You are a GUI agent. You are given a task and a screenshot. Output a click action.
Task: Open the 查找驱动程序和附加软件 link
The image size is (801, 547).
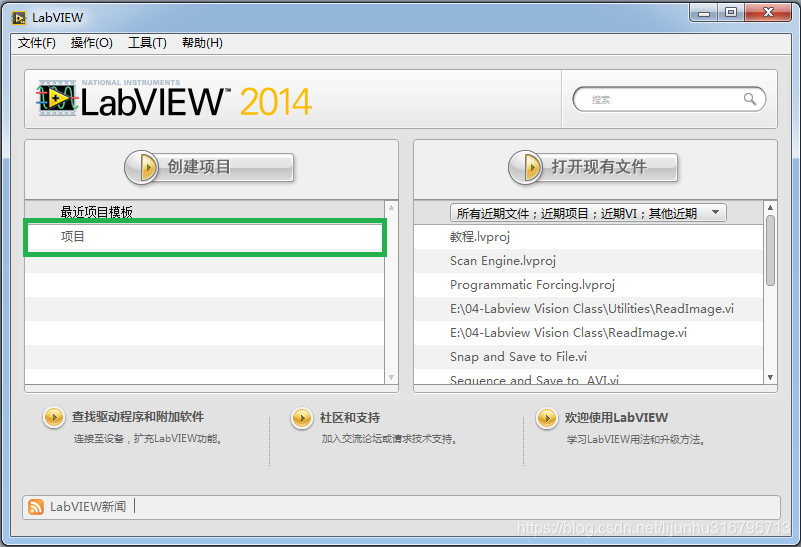click(138, 417)
